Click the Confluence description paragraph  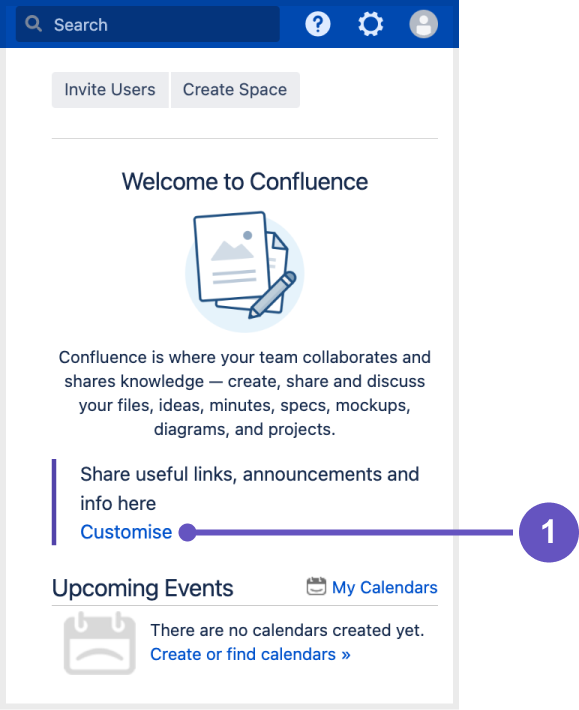tap(244, 393)
